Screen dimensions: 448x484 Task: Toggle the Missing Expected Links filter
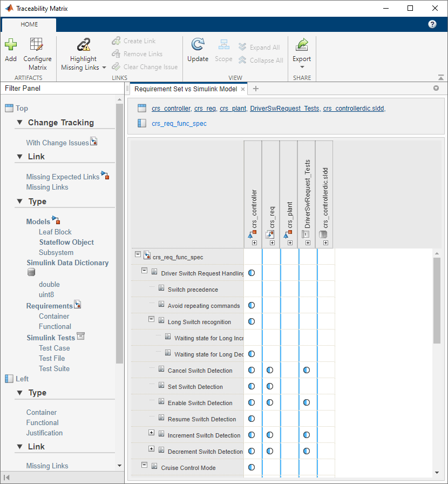(x=63, y=177)
